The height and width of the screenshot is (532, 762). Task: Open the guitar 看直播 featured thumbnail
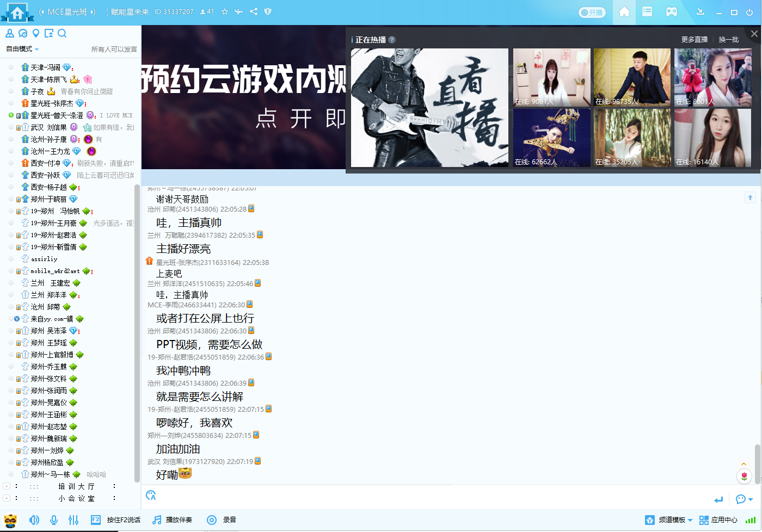[x=429, y=108]
